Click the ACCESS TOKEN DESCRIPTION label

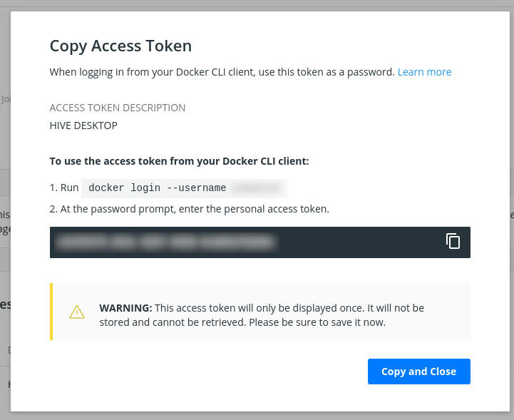118,108
